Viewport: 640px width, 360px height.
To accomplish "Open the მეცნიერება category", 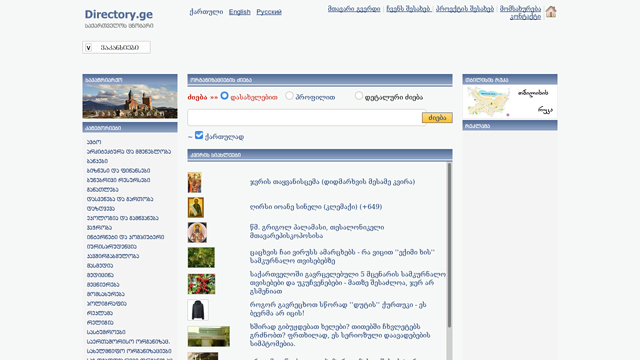I will point(103,284).
